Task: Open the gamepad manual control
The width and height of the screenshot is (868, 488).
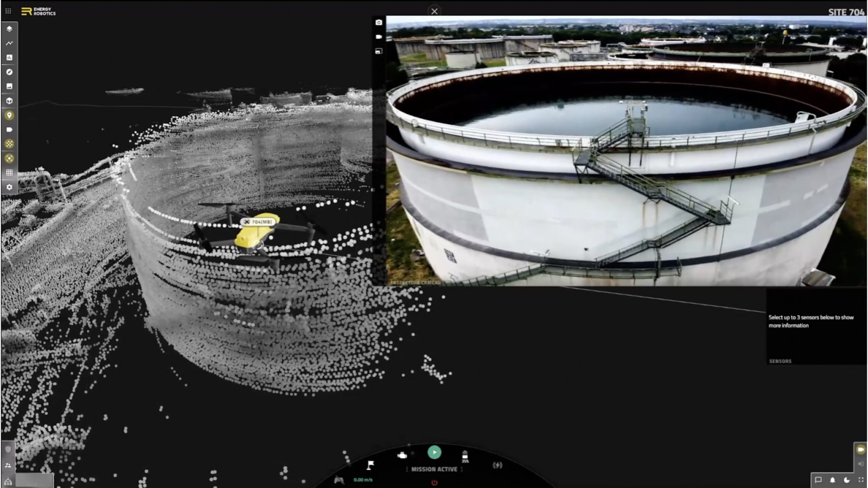Action: (339, 480)
